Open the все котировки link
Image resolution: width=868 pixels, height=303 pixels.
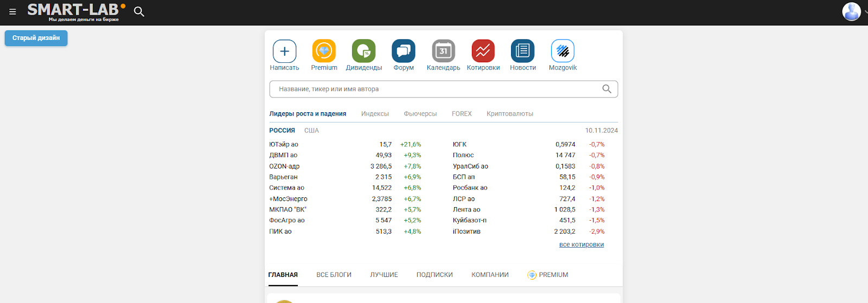coord(582,244)
